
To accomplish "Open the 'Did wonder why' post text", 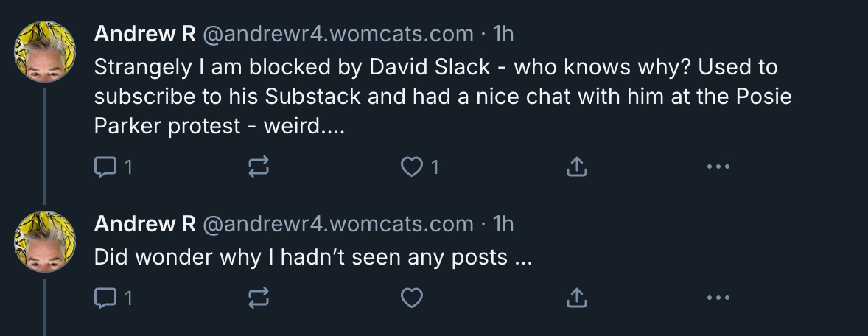I will coord(312,257).
